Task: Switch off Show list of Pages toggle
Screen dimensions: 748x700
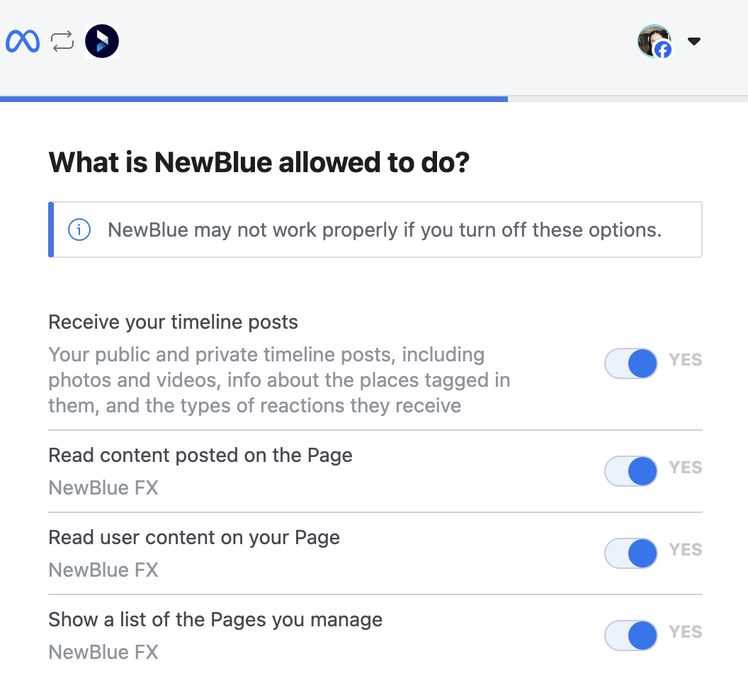Action: 630,635
